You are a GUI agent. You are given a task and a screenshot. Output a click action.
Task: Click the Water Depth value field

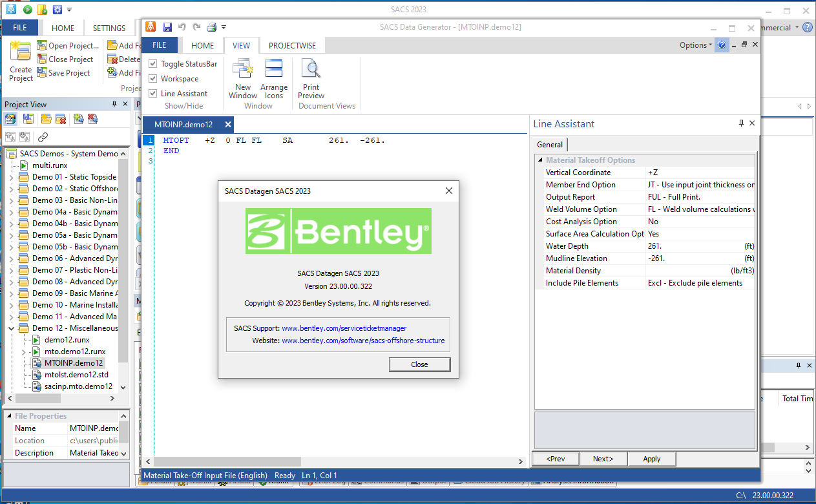(701, 246)
